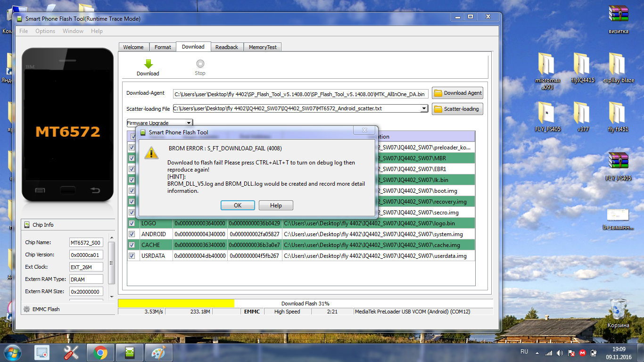
Task: Click the network signal tray icon
Action: pos(549,353)
